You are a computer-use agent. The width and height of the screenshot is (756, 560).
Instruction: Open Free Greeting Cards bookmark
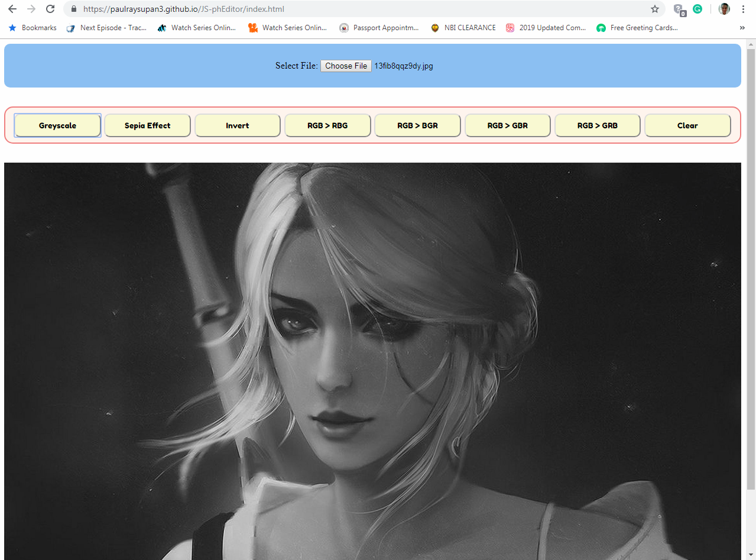(637, 28)
